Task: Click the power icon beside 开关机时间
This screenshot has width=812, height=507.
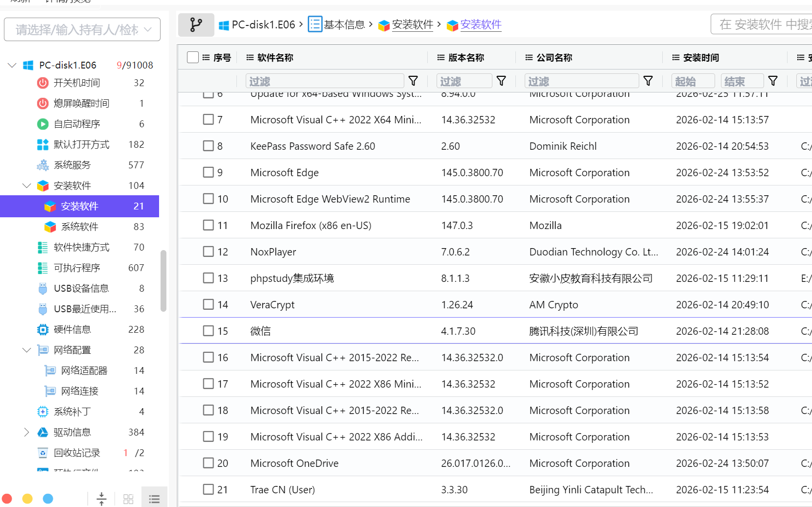Action: [43, 83]
